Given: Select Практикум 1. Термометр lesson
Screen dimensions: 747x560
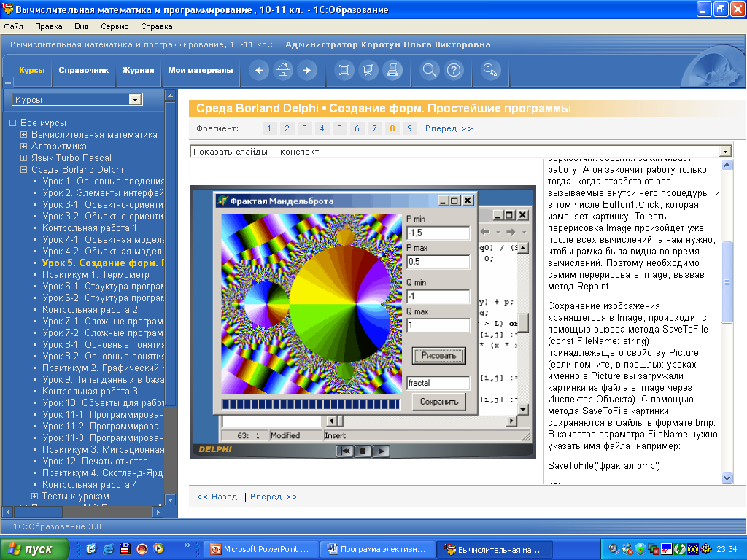Looking at the screenshot, I should point(96,274).
